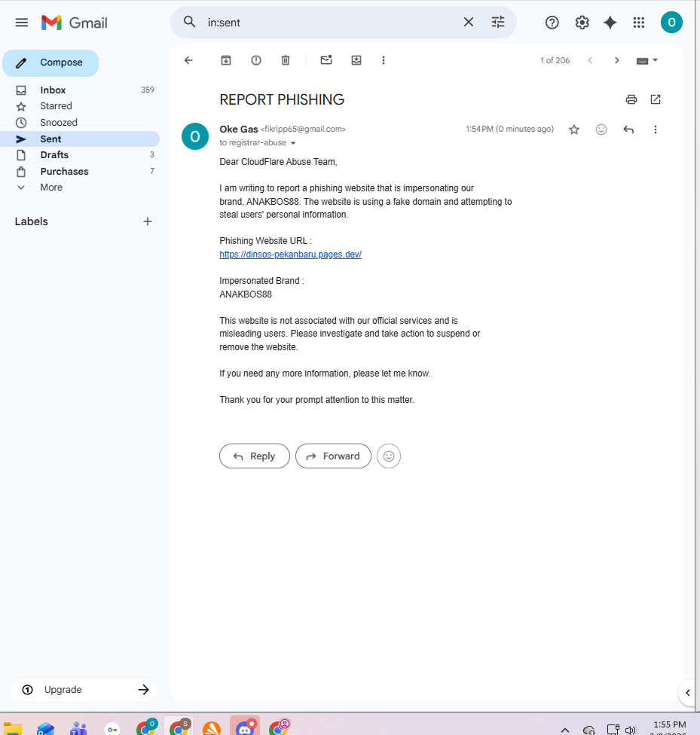Select the Sent folder
The height and width of the screenshot is (735, 700).
pyautogui.click(x=80, y=139)
